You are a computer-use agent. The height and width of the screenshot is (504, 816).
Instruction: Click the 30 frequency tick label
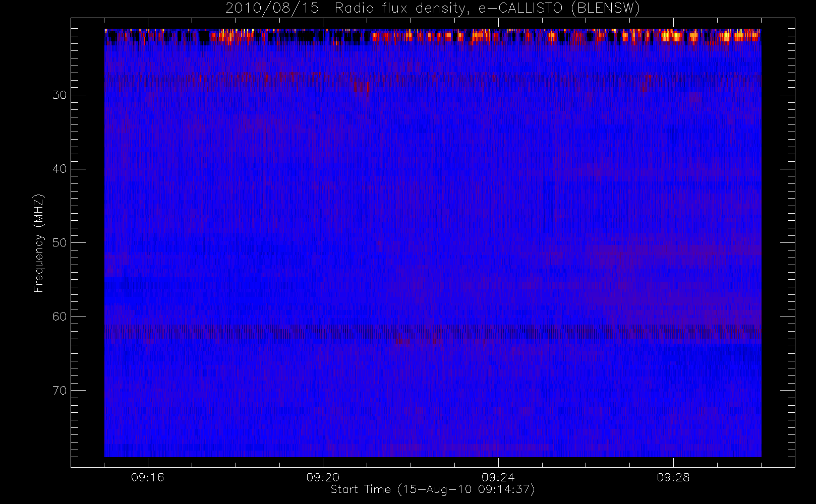point(60,95)
